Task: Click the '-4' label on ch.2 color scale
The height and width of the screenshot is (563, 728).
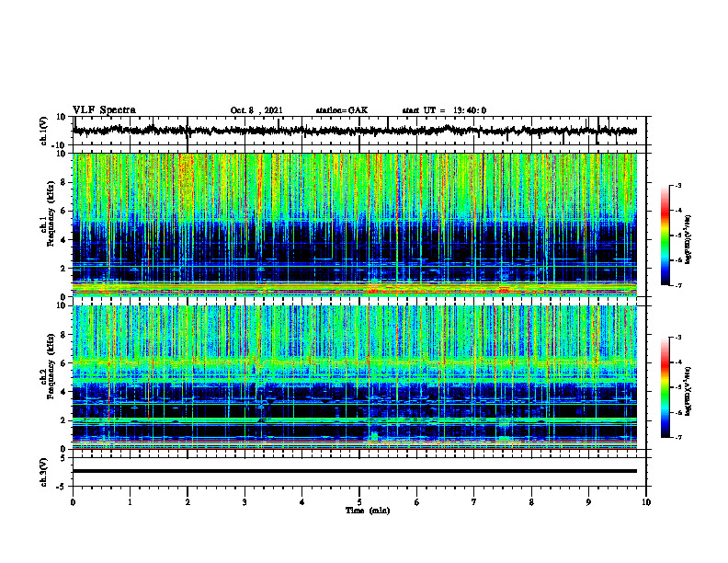Action: point(678,362)
